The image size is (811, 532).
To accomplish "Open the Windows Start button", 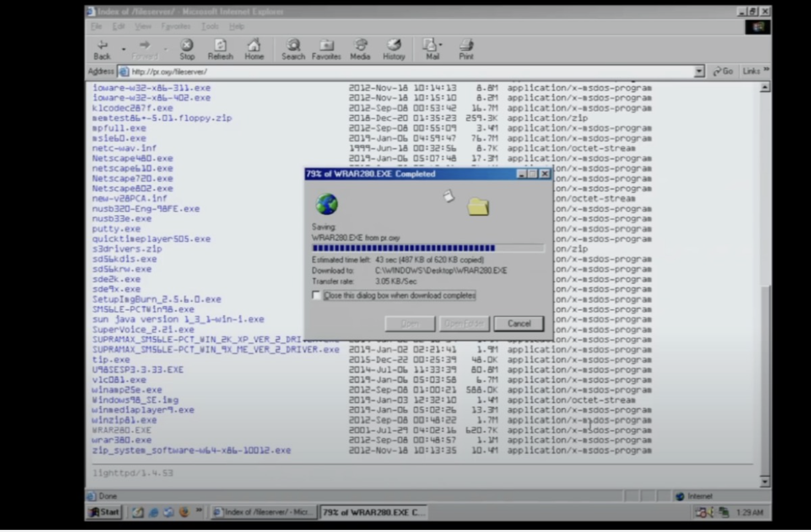I will [105, 512].
